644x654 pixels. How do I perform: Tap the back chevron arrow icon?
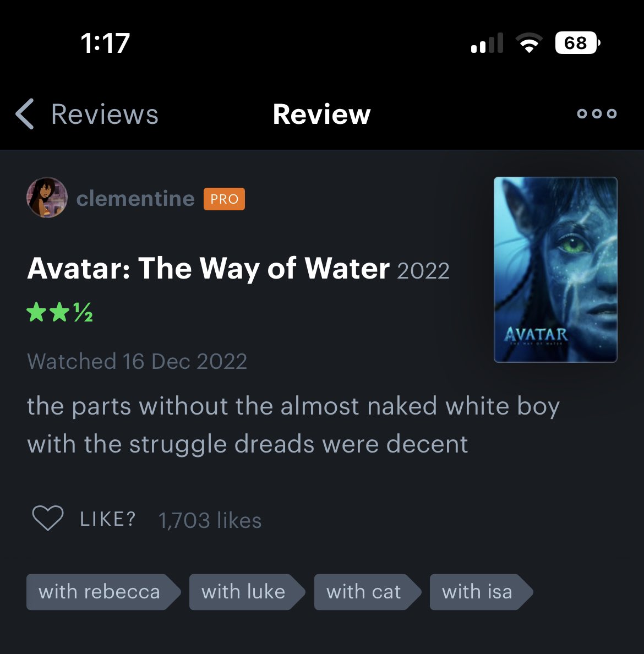(25, 114)
